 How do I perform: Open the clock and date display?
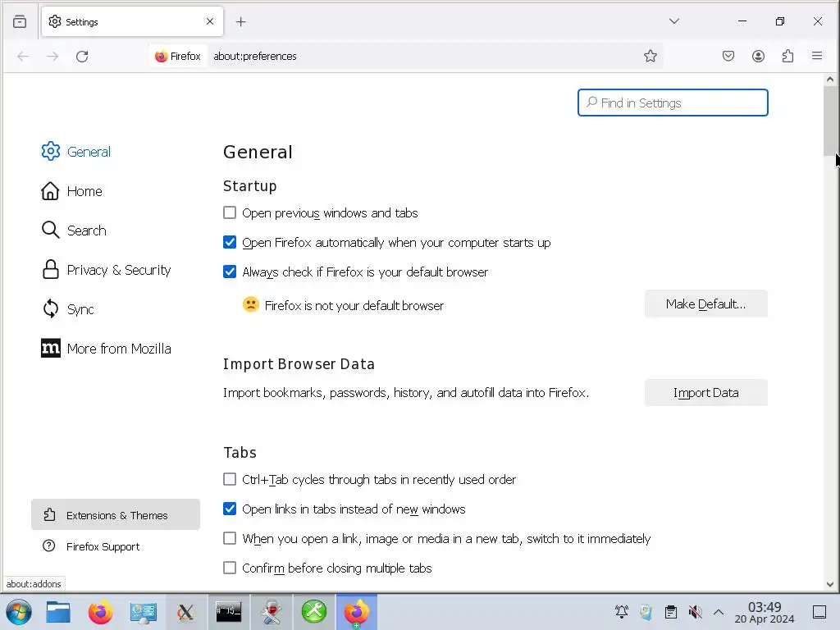(x=765, y=613)
